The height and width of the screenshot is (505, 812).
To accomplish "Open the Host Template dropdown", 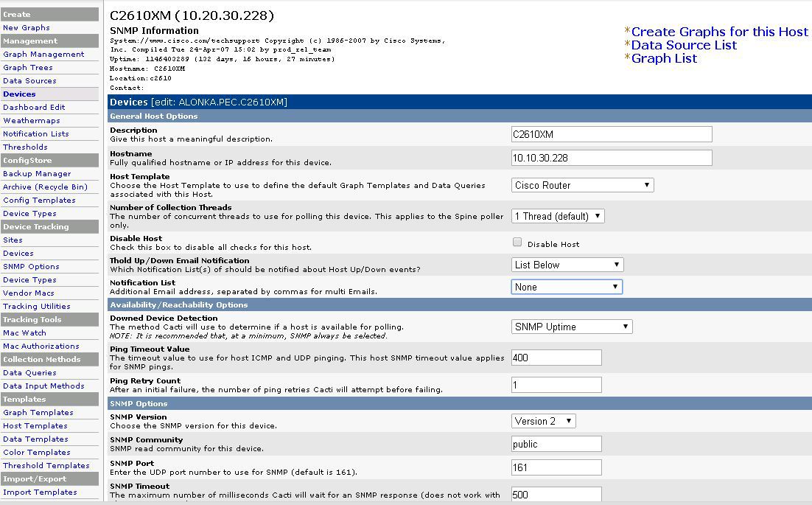I will pyautogui.click(x=583, y=186).
